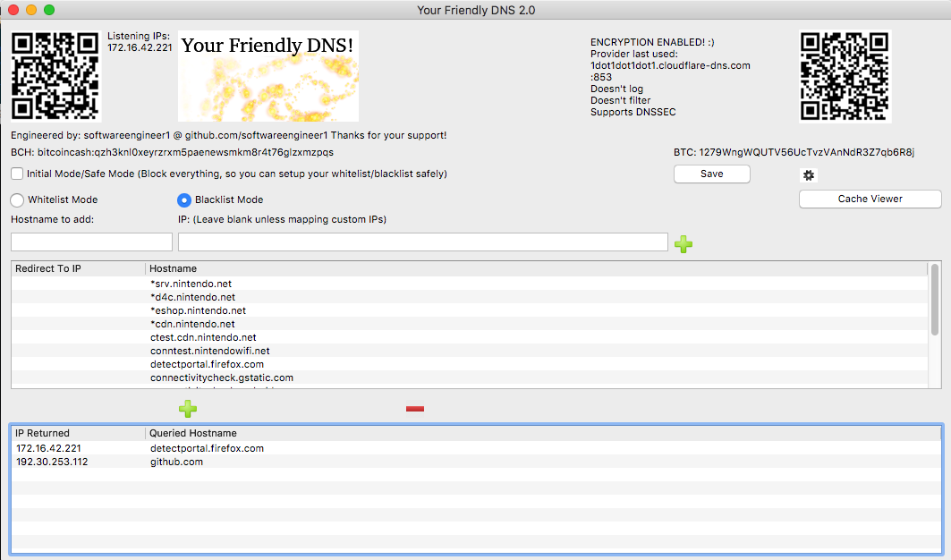Click the Your Friendly DNS banner image
The height and width of the screenshot is (560, 951).
click(268, 76)
